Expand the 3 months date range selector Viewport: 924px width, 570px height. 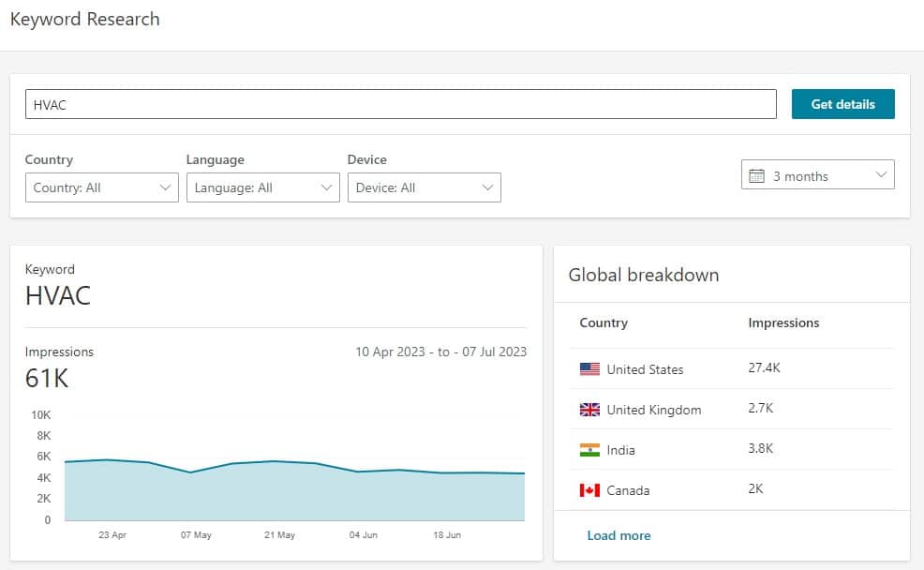click(x=817, y=174)
